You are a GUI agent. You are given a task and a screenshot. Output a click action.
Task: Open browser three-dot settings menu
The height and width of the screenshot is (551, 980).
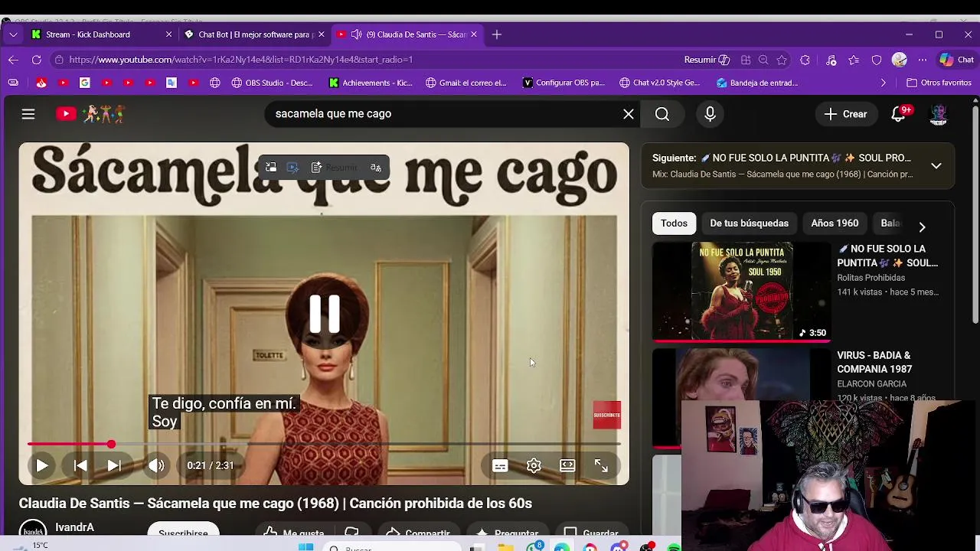(x=923, y=60)
